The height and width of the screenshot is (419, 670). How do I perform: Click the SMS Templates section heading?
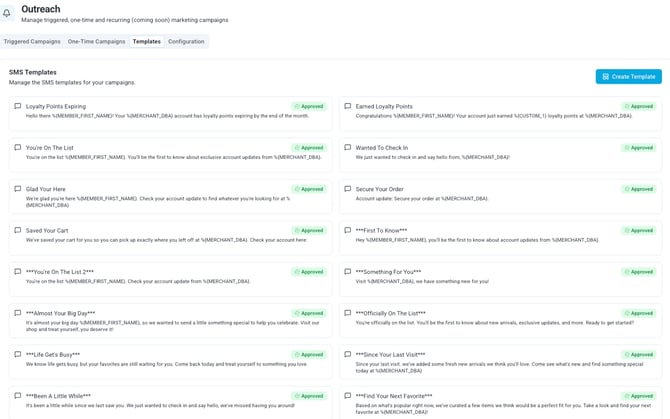33,72
